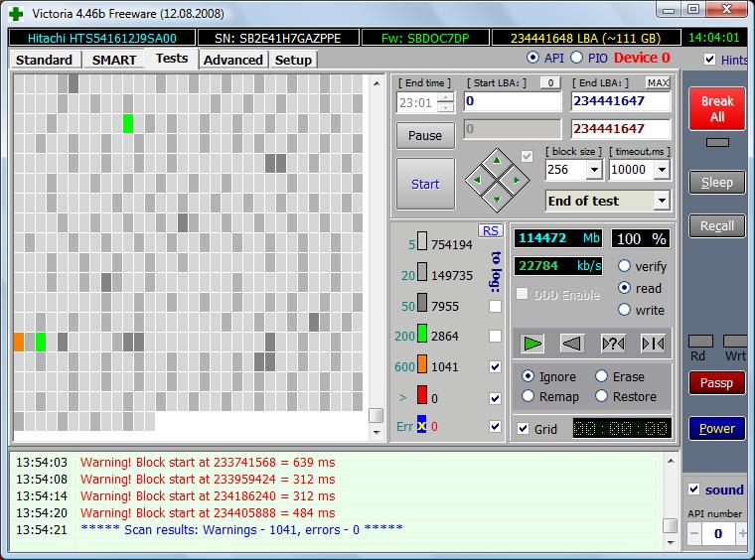Open the block size dropdown

[x=594, y=170]
